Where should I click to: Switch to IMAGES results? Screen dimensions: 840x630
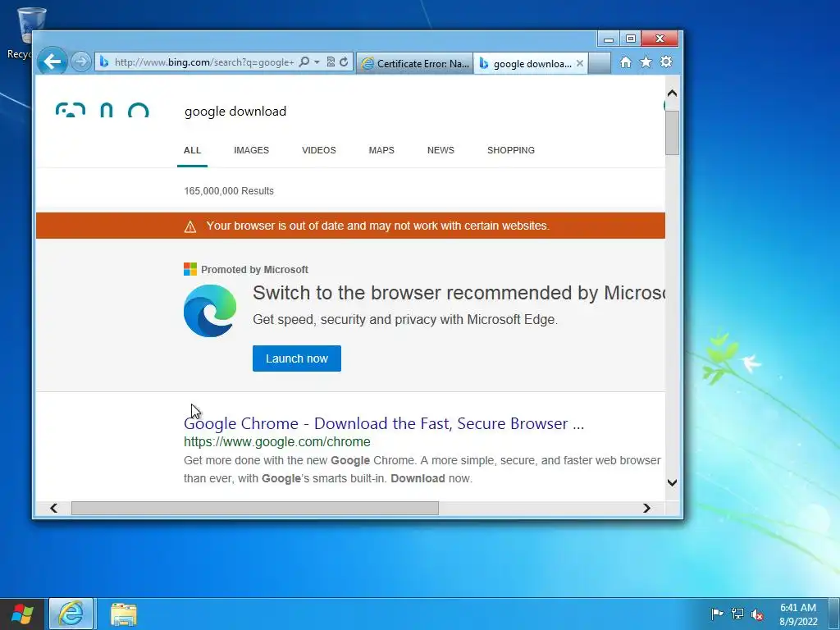coord(251,151)
